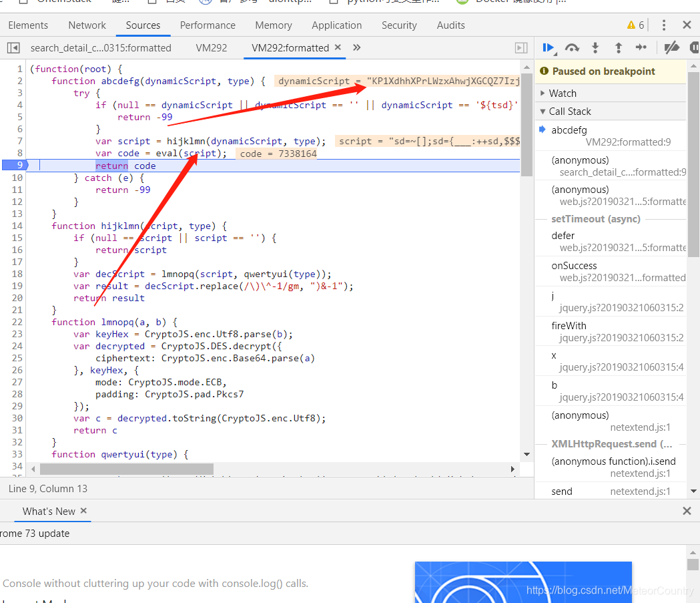Click line number 18 in gutter
Viewport: 700px width, 603px height.
[17, 274]
